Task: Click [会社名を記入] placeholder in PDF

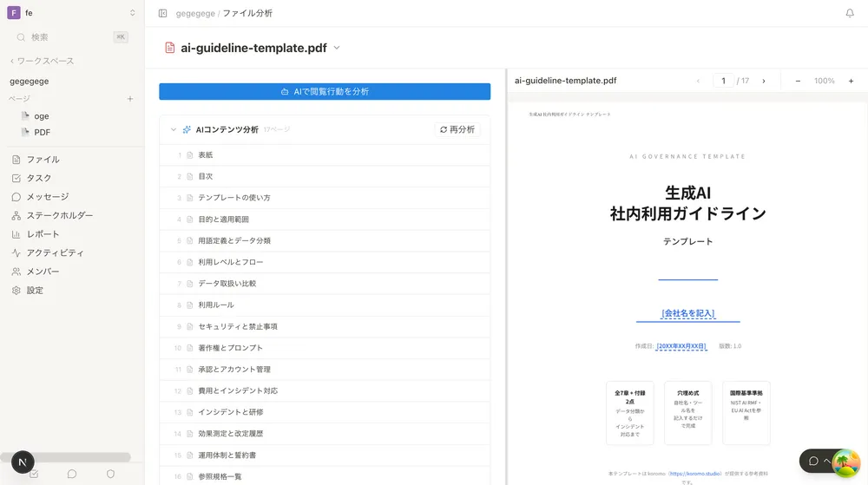Action: tap(688, 313)
